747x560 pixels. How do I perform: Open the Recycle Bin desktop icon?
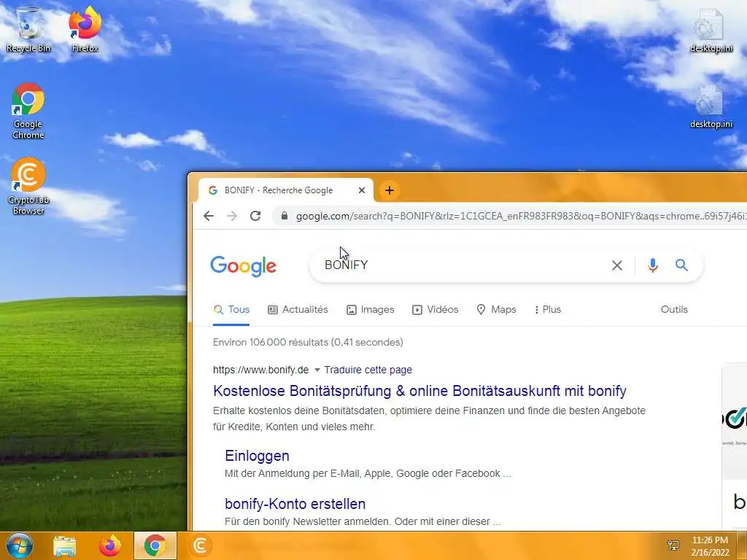coord(28,28)
